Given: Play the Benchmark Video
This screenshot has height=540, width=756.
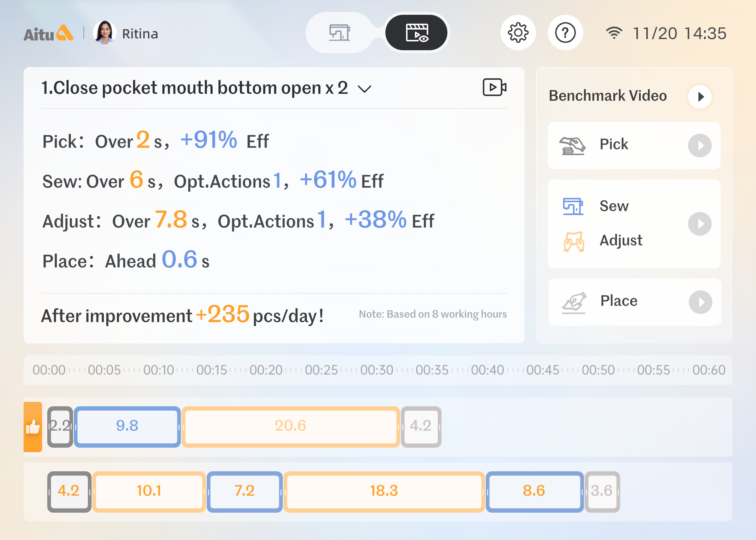Looking at the screenshot, I should (700, 97).
